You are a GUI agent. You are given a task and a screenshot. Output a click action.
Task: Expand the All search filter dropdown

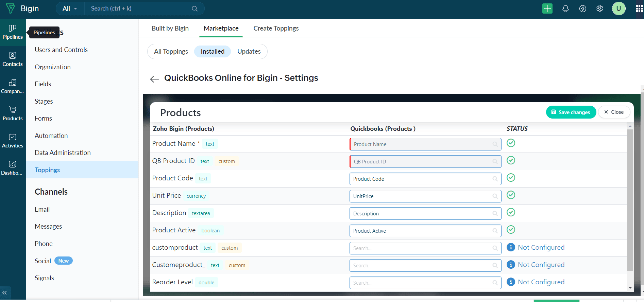point(70,8)
